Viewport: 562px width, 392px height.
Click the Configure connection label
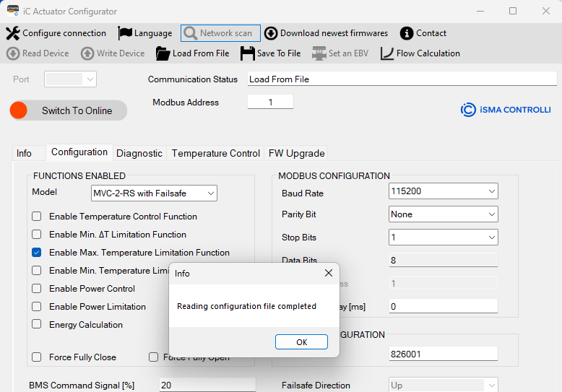[x=64, y=33]
